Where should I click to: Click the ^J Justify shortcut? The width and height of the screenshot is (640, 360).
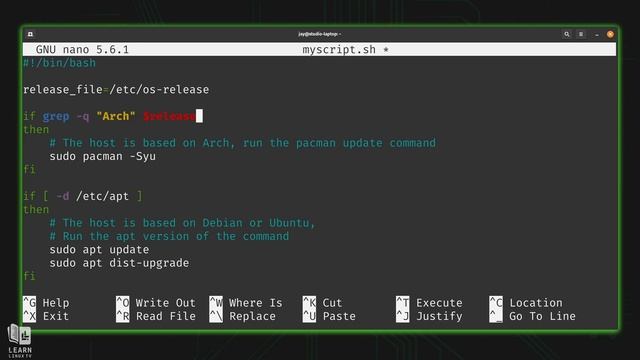point(429,316)
